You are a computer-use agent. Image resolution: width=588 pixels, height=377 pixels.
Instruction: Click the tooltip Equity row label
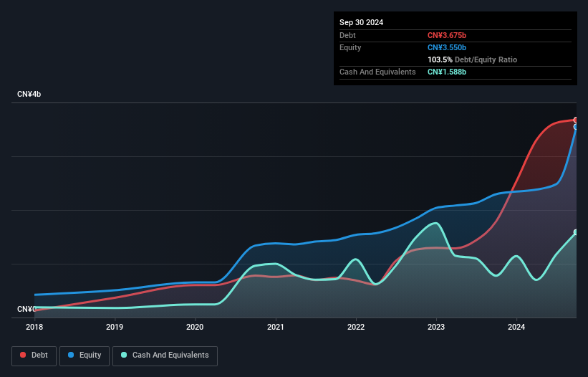350,47
